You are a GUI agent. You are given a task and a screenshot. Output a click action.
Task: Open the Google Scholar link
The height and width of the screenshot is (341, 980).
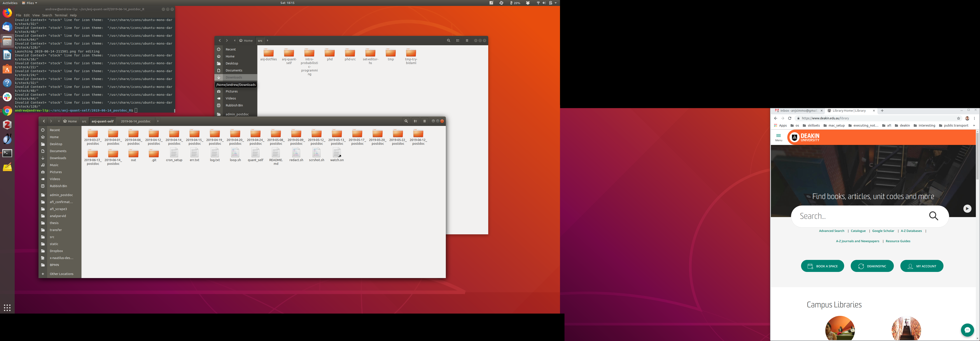pyautogui.click(x=883, y=231)
